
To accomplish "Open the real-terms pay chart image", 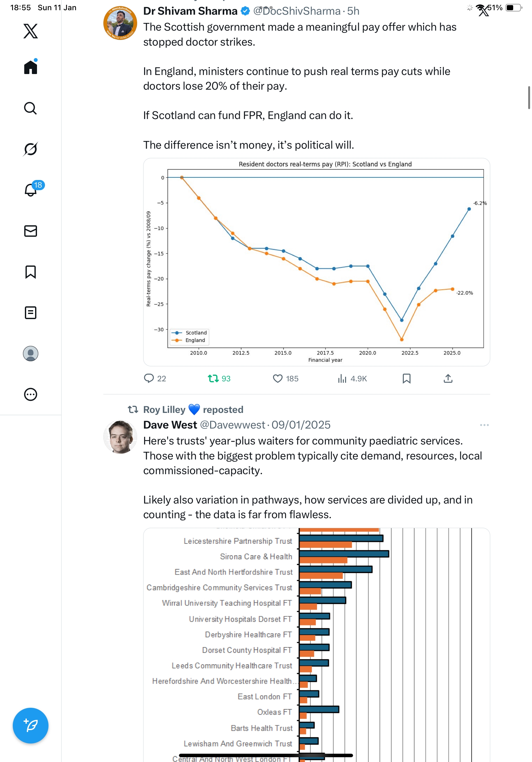I will click(x=316, y=262).
